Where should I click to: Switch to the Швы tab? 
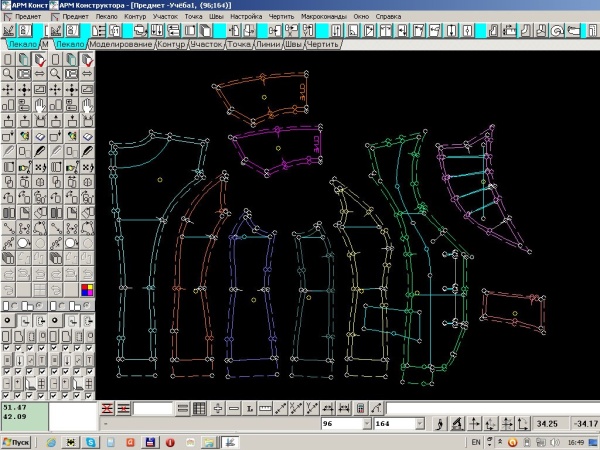(x=293, y=44)
